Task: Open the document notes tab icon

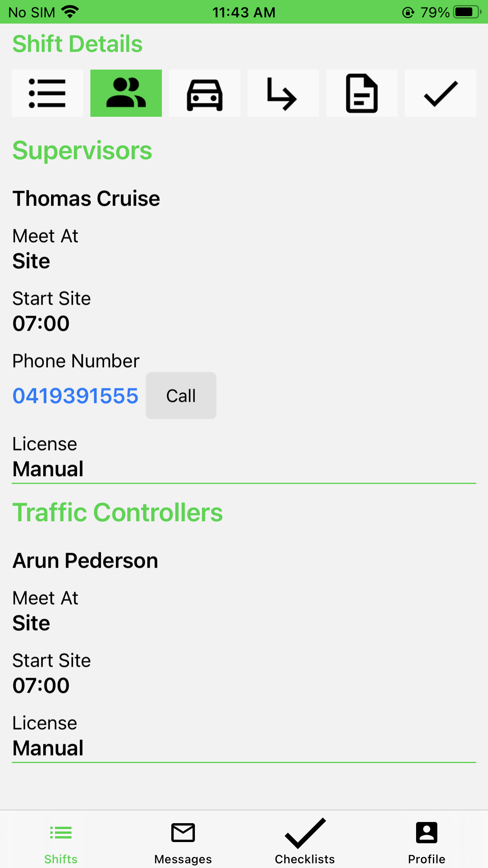Action: click(362, 93)
